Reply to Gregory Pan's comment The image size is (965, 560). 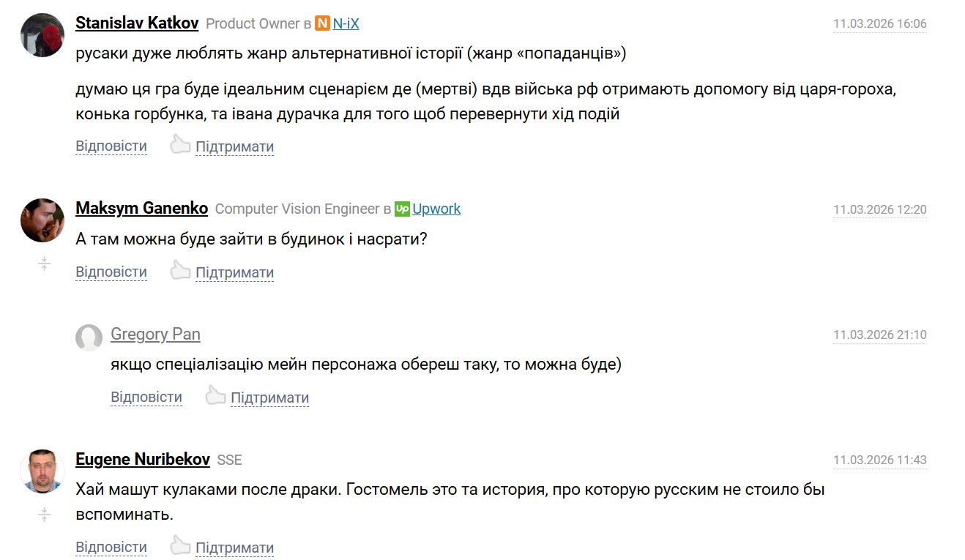[146, 397]
